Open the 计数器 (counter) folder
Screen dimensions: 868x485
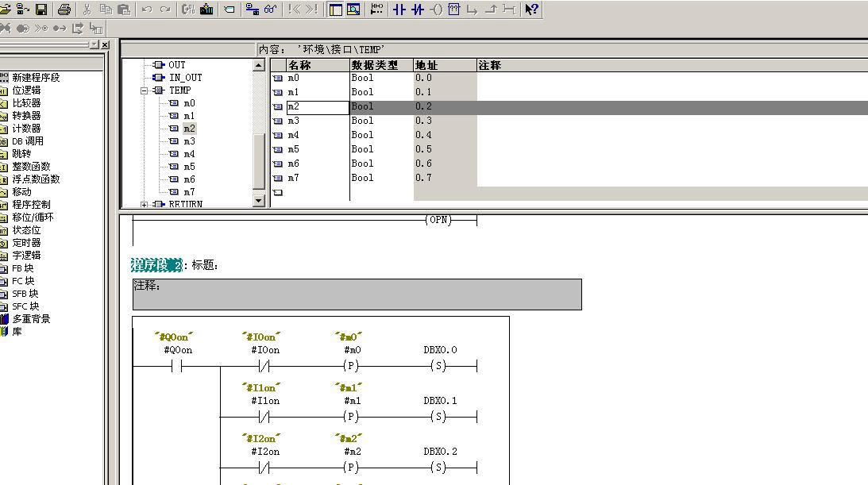coord(26,129)
